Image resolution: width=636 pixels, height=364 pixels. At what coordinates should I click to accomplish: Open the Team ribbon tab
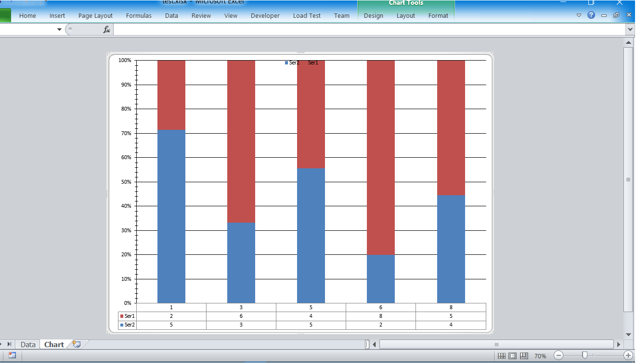[342, 15]
